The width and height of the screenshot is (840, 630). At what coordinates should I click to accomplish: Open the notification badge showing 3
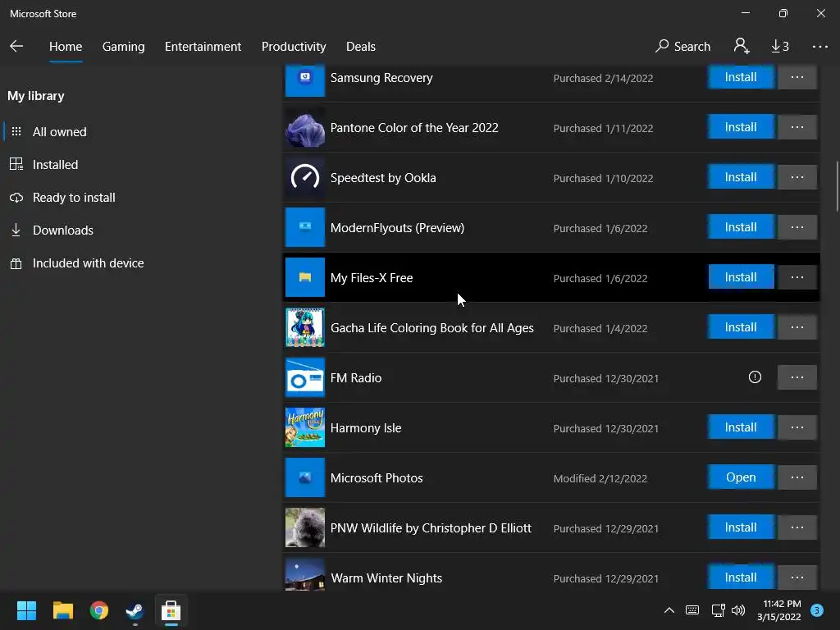pos(816,610)
